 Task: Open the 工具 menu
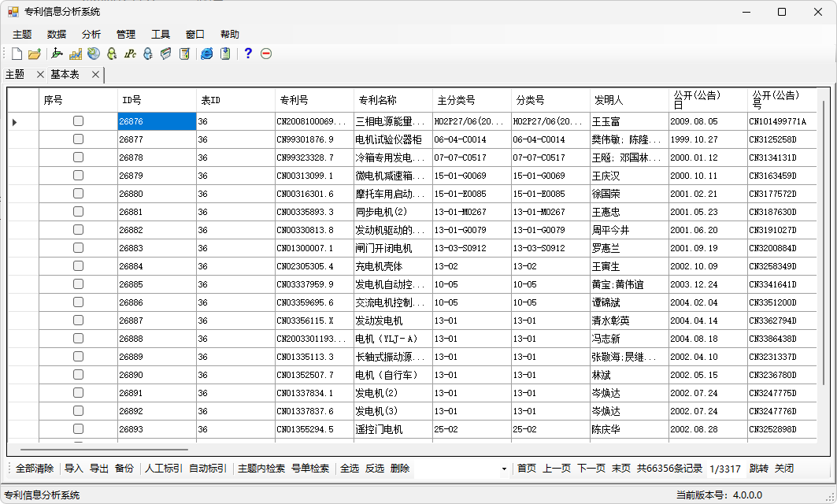161,34
